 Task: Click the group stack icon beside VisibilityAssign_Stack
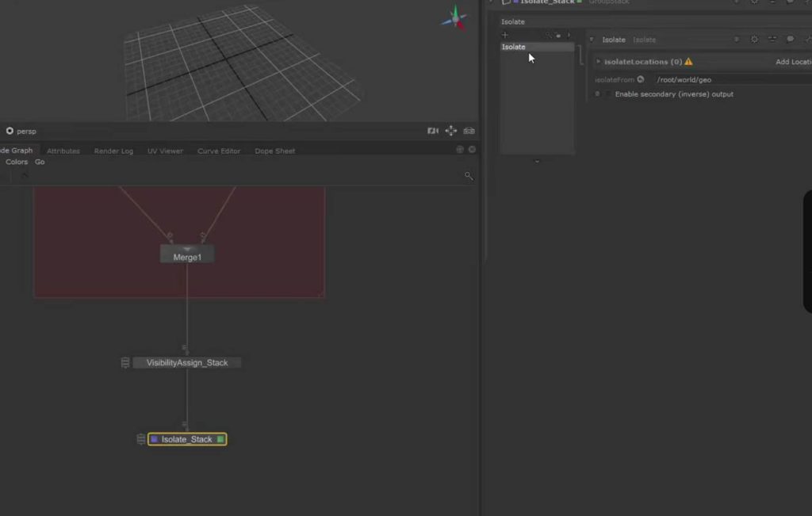click(x=125, y=363)
